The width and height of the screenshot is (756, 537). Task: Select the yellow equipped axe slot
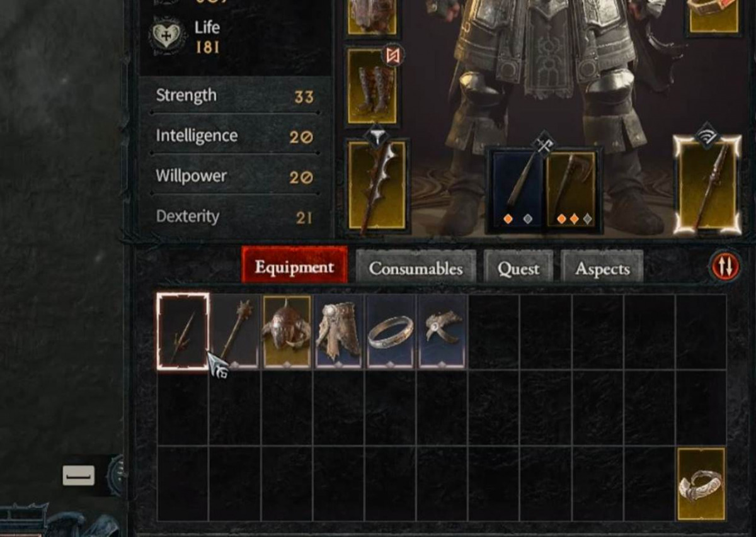coord(572,189)
